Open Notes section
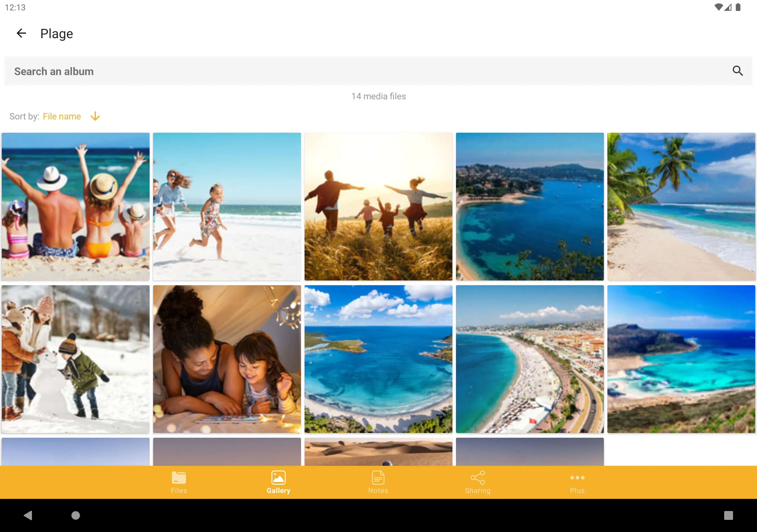 click(378, 483)
